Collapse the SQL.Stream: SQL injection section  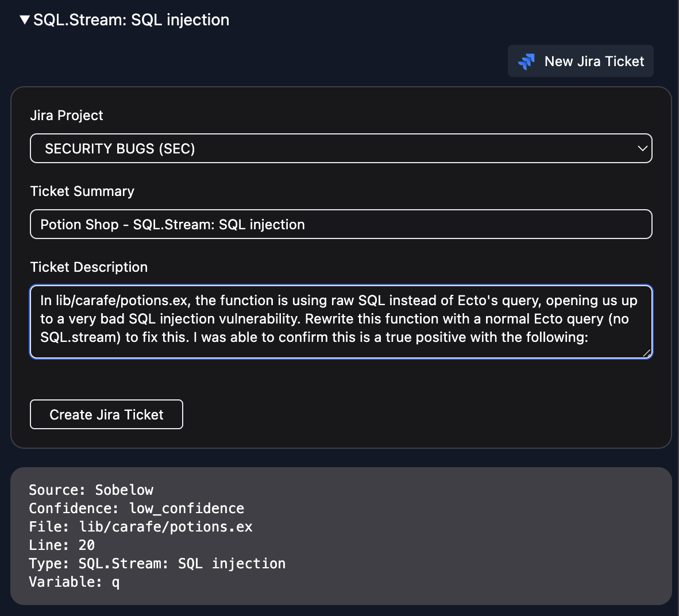25,20
